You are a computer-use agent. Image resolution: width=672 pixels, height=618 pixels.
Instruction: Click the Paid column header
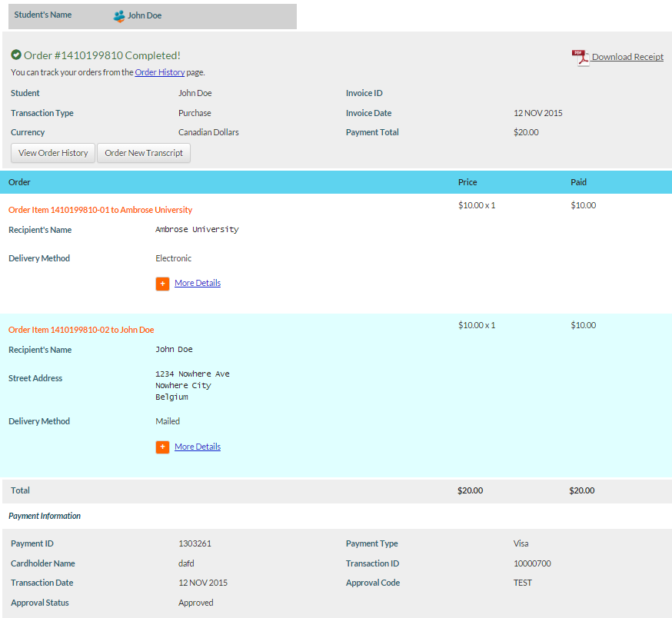coord(578,182)
